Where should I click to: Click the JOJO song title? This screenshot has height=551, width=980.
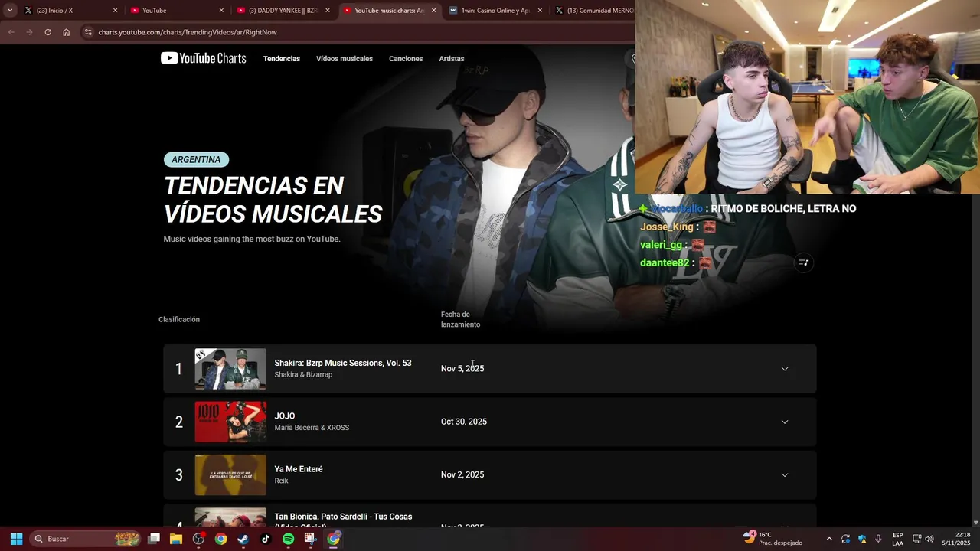pyautogui.click(x=285, y=416)
